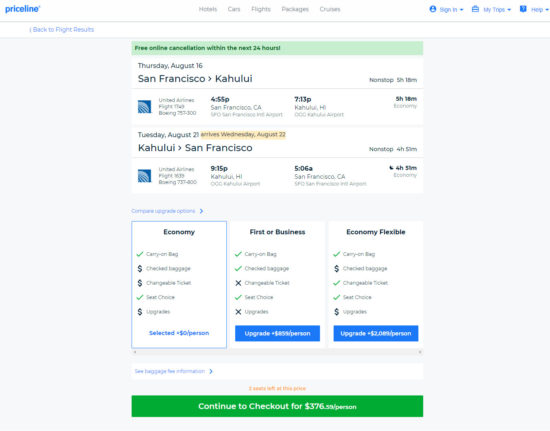550x431 pixels.
Task: Click dollar icon beside Economy Checked baggage
Action: click(x=140, y=269)
